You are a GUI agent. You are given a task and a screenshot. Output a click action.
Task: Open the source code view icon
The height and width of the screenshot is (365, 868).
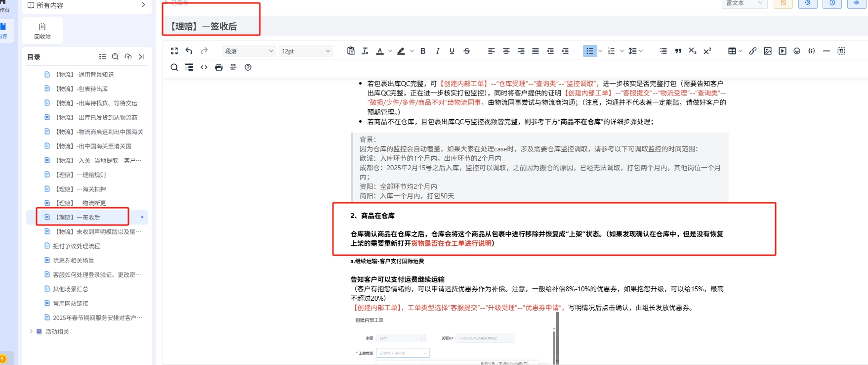coord(204,67)
